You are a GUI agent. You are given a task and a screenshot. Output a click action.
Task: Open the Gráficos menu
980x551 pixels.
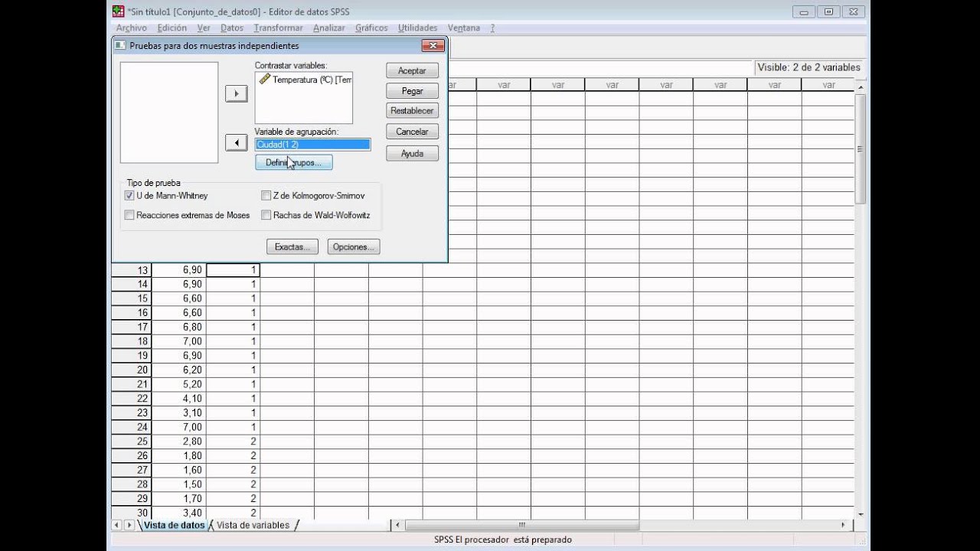coord(371,28)
